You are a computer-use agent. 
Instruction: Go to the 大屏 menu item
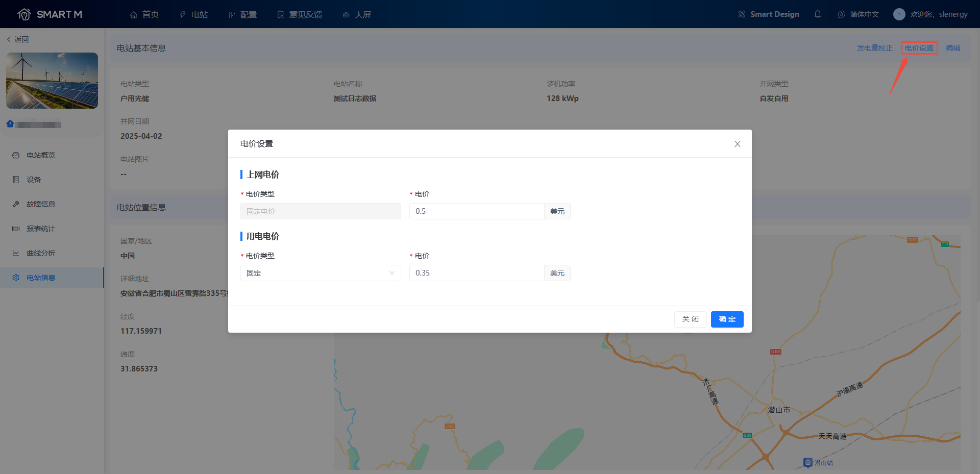coord(357,14)
